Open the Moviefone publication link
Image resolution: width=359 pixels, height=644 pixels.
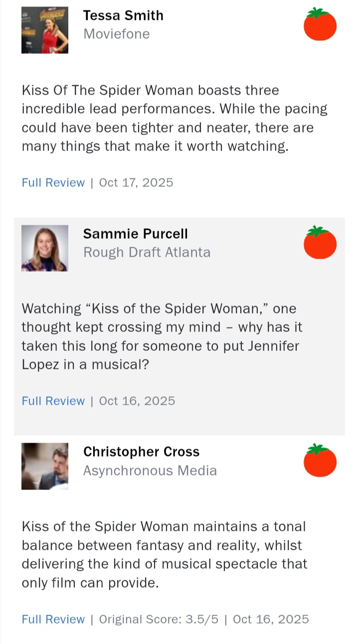(116, 34)
